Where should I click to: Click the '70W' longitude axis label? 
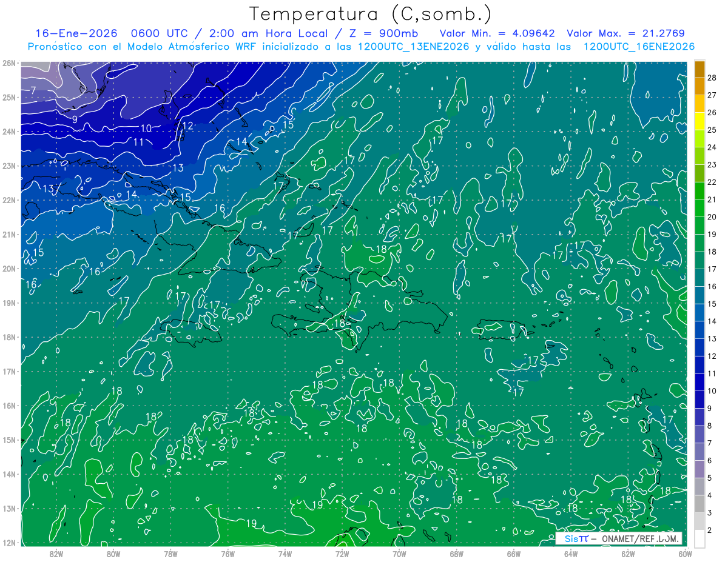pyautogui.click(x=399, y=554)
